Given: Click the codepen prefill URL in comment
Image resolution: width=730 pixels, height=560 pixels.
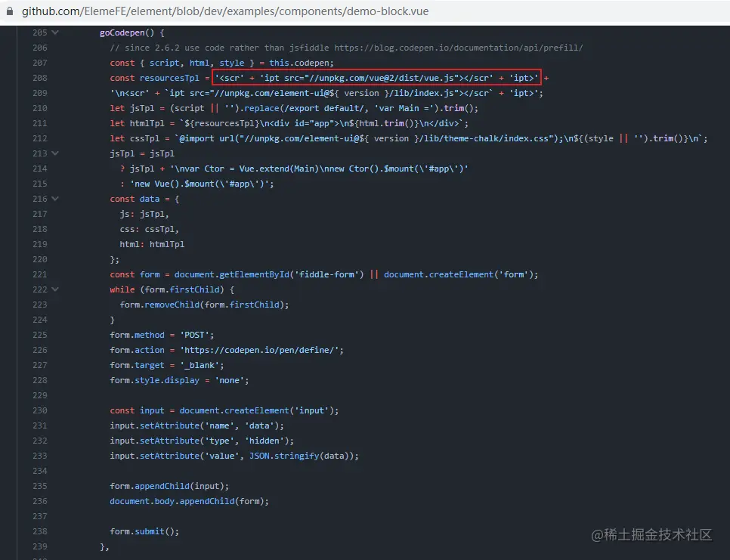Looking at the screenshot, I should 459,48.
